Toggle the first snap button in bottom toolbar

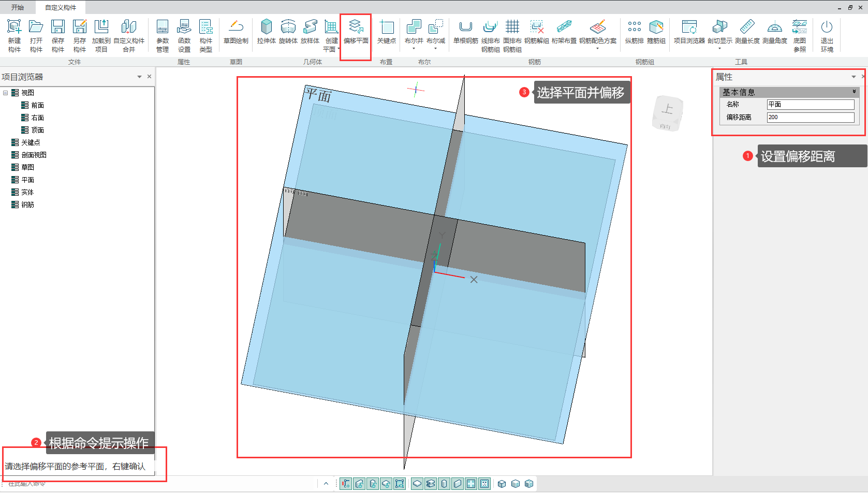[346, 484]
